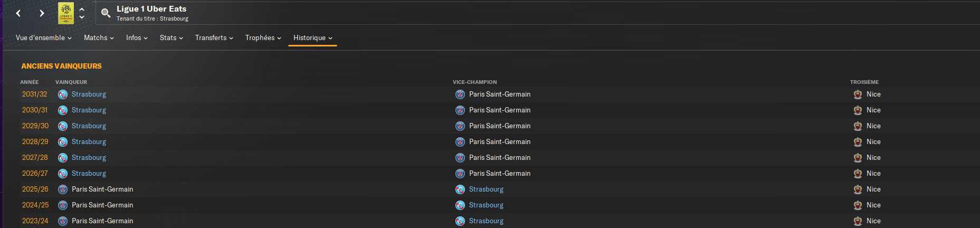The height and width of the screenshot is (228, 980).
Task: Click PSG crest in 2031/32 vice-champion row
Action: click(x=460, y=94)
